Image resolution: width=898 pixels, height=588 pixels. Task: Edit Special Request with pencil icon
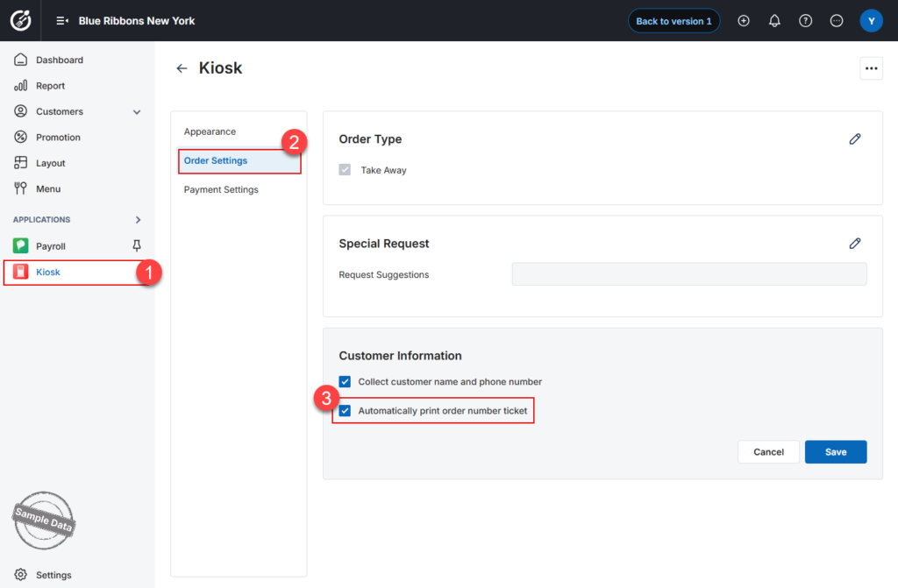pos(854,244)
